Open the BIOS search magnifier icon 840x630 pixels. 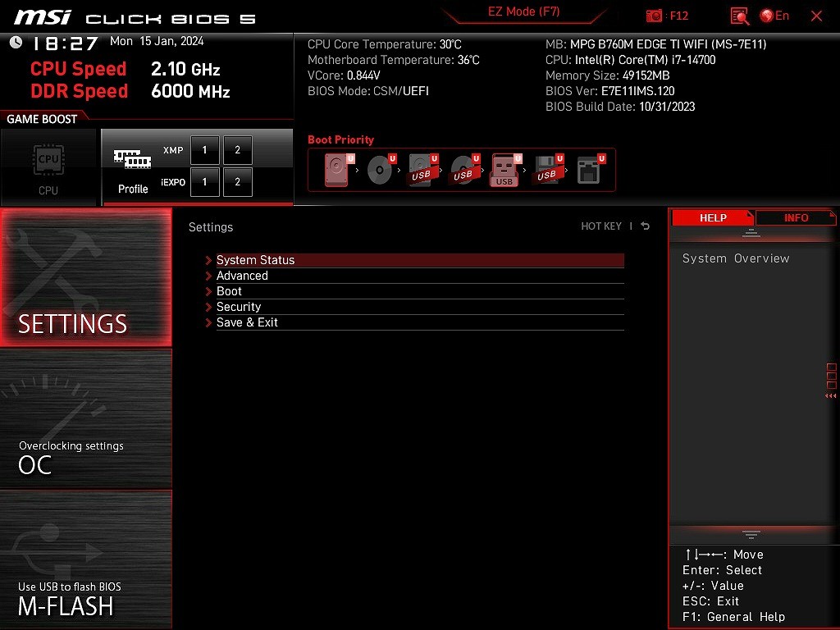tap(740, 16)
